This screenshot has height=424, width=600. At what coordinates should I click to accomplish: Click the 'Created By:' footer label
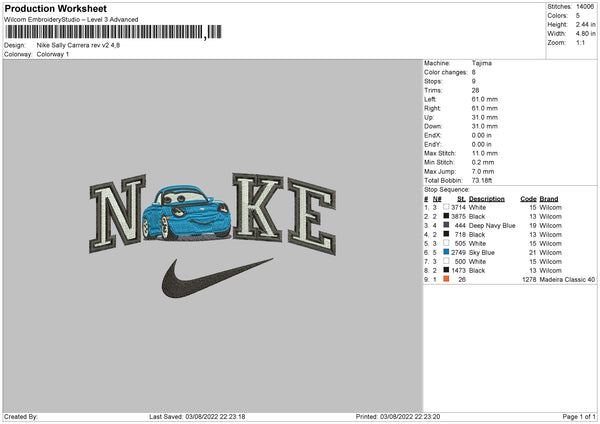click(x=21, y=417)
